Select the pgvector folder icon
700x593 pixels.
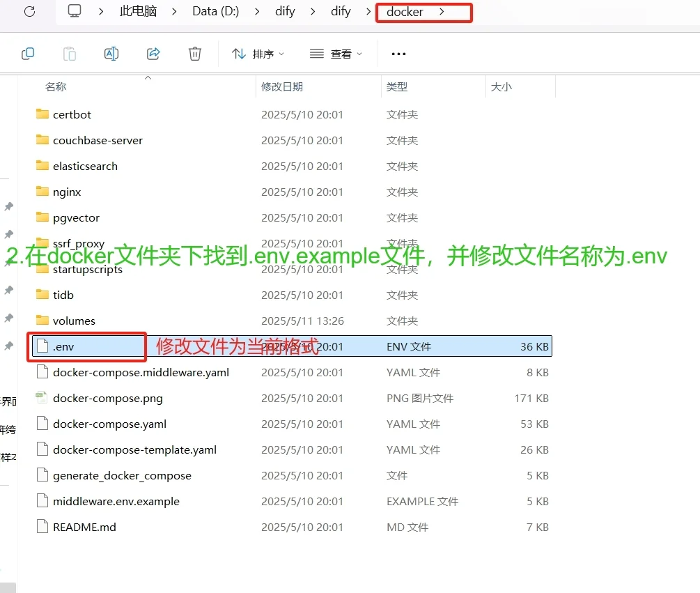tap(42, 217)
